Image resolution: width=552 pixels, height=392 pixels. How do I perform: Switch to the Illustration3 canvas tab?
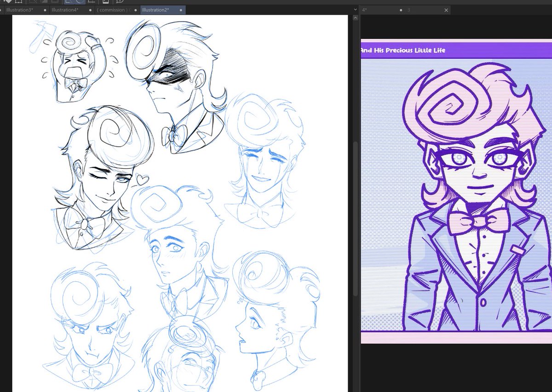pos(22,9)
